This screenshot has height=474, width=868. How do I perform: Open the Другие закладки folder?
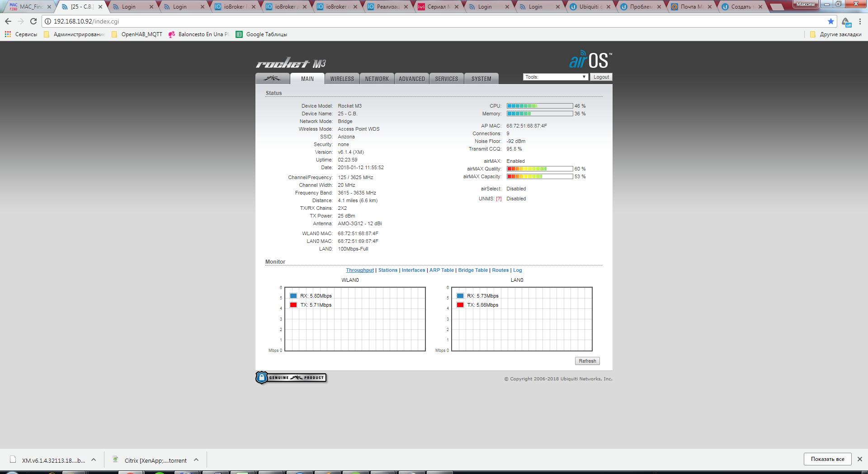(836, 34)
